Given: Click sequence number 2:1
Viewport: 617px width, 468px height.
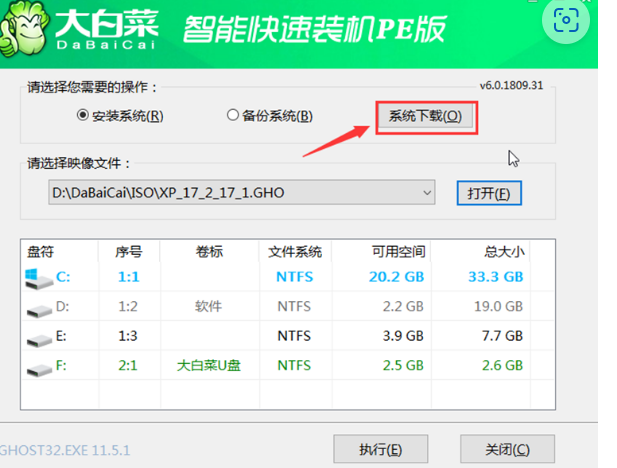Looking at the screenshot, I should tap(128, 365).
